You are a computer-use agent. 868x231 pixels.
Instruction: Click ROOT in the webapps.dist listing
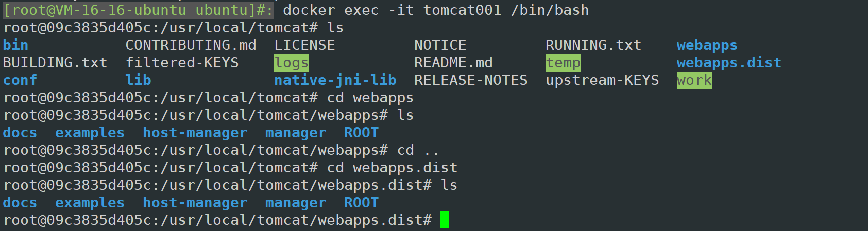[361, 203]
